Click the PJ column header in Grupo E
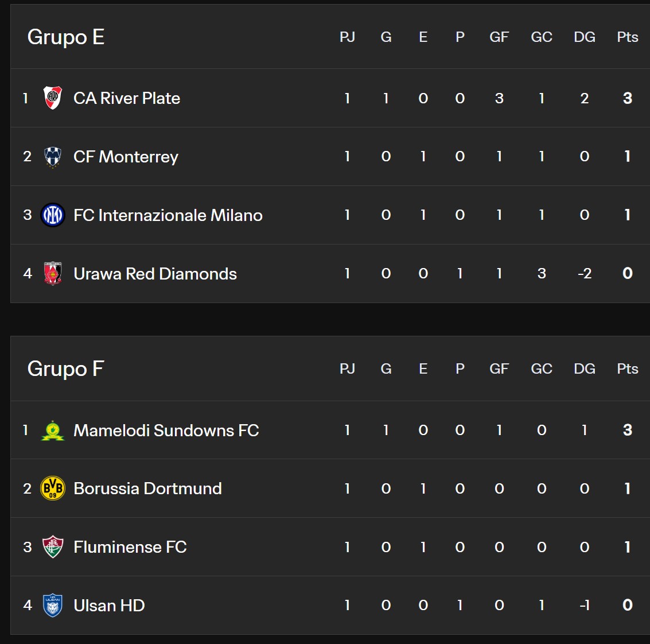650x644 pixels. [348, 37]
